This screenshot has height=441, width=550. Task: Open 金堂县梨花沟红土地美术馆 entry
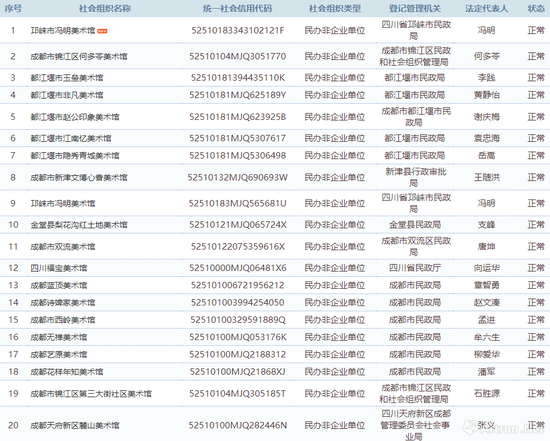point(79,225)
